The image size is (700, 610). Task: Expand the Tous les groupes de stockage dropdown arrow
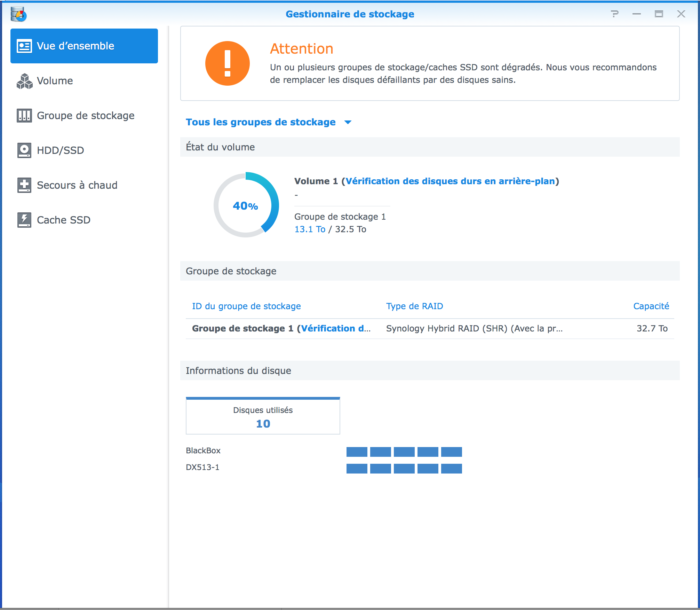[348, 122]
